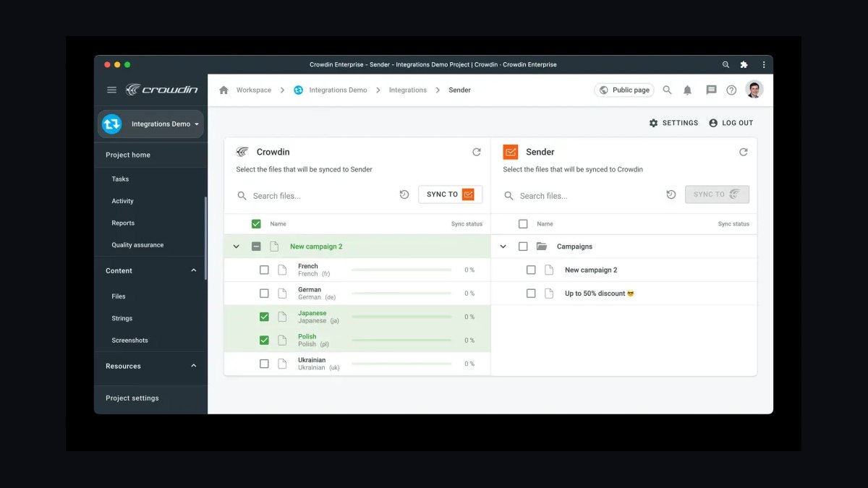Click the Crowdin panel logo icon
The width and height of the screenshot is (868, 488).
pyautogui.click(x=242, y=152)
